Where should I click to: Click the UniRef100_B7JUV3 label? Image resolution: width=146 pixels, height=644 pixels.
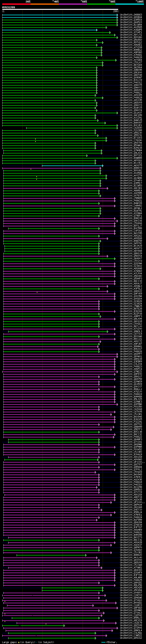coord(131,138)
